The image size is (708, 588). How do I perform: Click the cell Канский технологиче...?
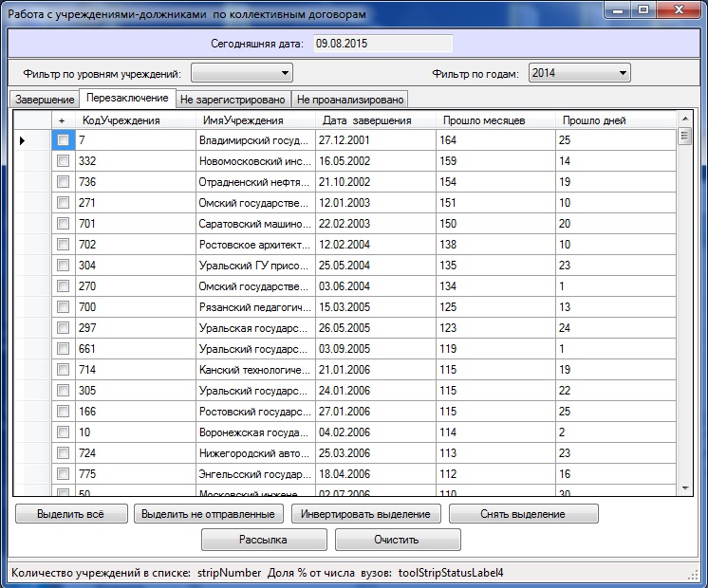(x=255, y=370)
